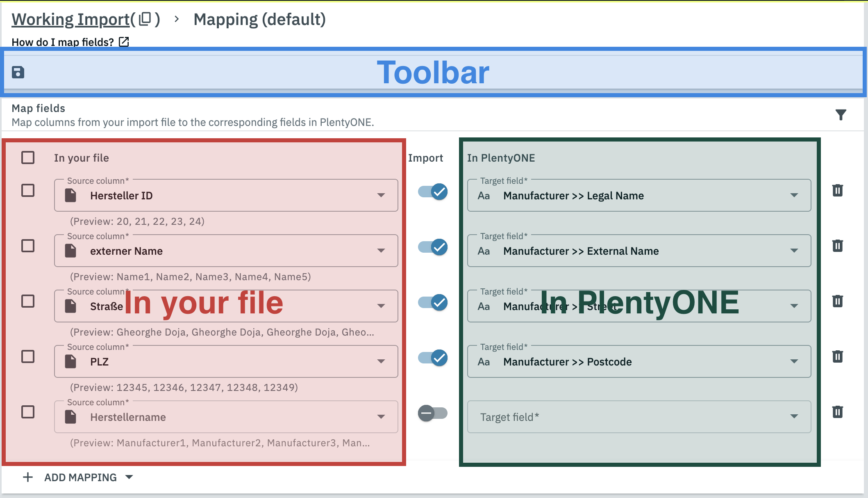Open the Source column dropdown for Straße
Viewport: 868px width, 498px height.
(381, 306)
